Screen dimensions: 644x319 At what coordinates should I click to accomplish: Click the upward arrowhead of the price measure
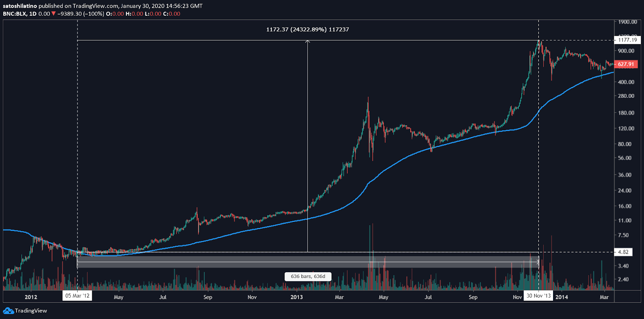tap(308, 41)
